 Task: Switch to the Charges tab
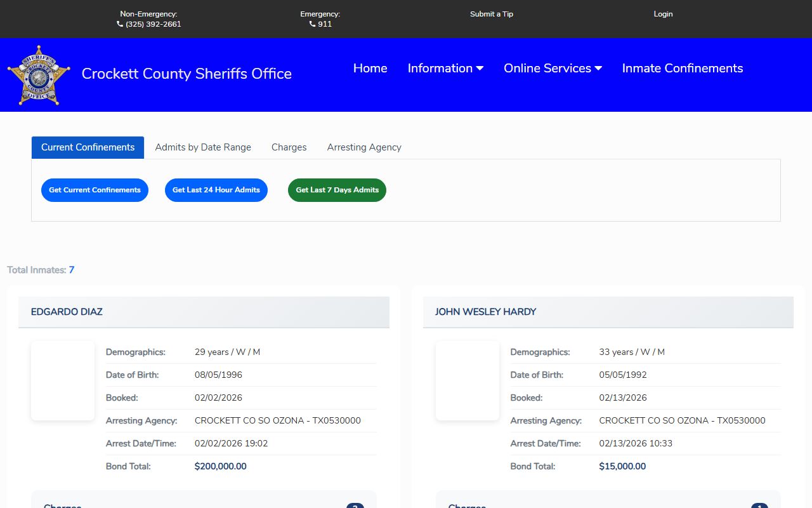coord(289,147)
